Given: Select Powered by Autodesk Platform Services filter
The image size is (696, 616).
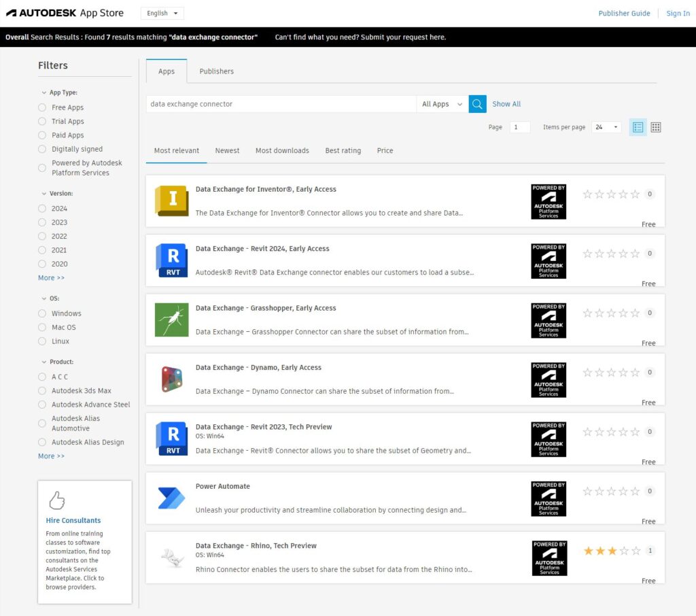Looking at the screenshot, I should (42, 168).
